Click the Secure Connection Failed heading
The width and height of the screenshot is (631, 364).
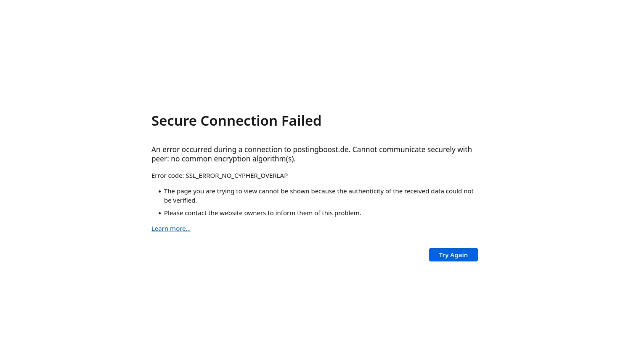[x=236, y=121]
